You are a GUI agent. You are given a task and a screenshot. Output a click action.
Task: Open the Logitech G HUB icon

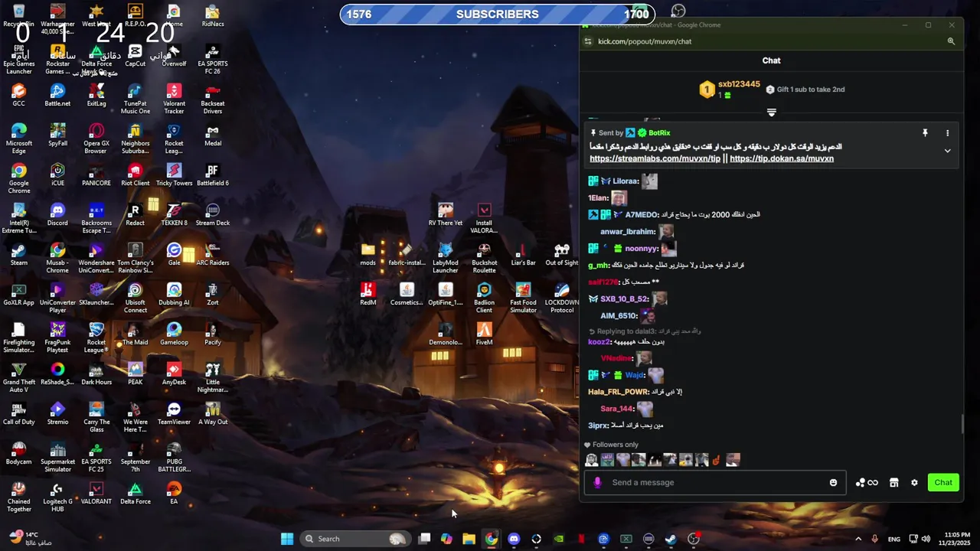[57, 497]
